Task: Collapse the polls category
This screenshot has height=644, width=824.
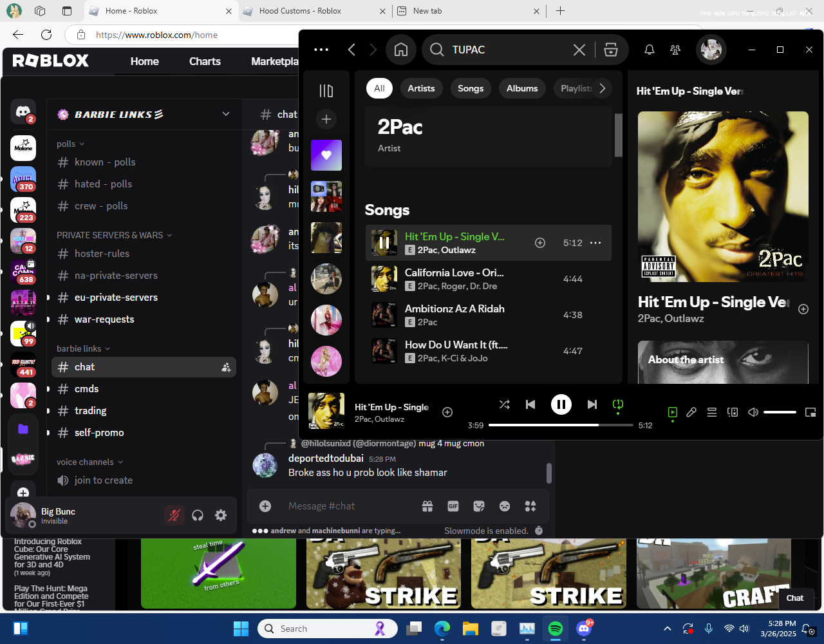Action: 71,144
